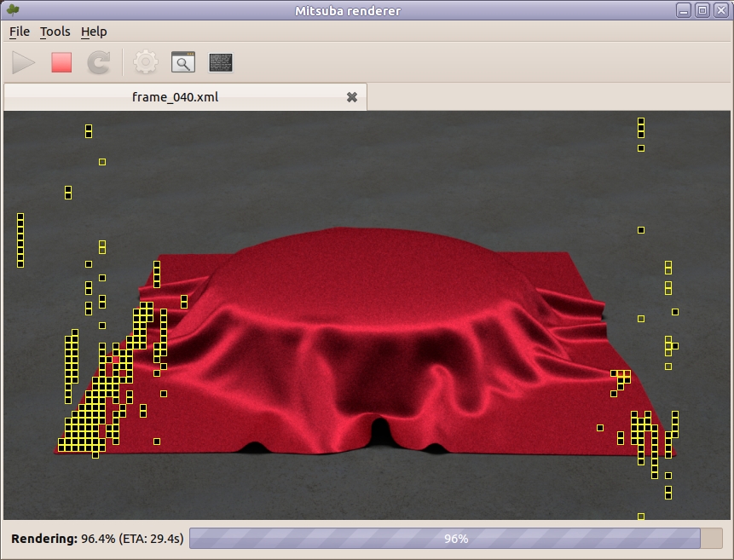Close the Mitsuba renderer window
The width and height of the screenshot is (734, 560).
(x=720, y=10)
